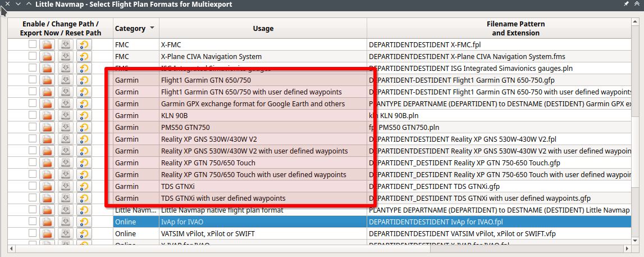Export now Reality XP GNS 530W/430W V2

coord(65,139)
